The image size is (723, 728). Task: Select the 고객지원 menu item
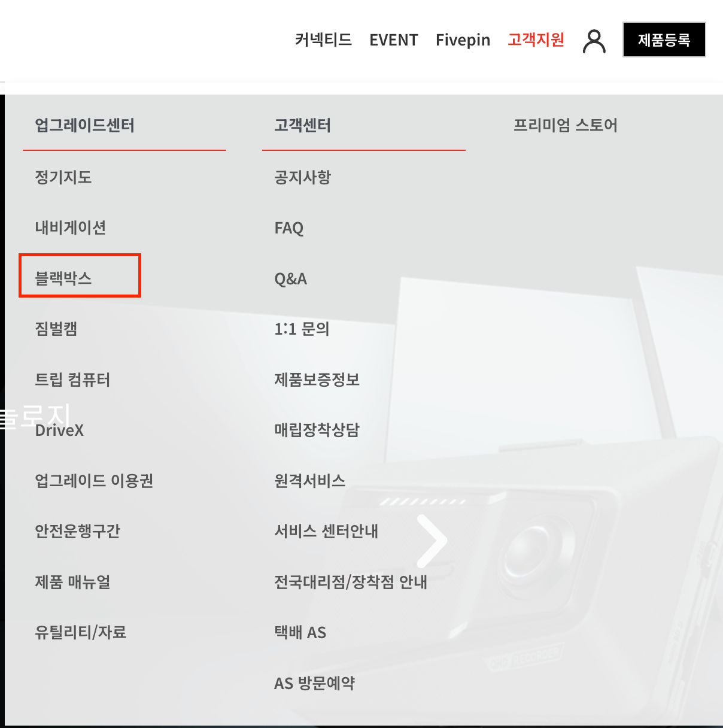pyautogui.click(x=536, y=40)
